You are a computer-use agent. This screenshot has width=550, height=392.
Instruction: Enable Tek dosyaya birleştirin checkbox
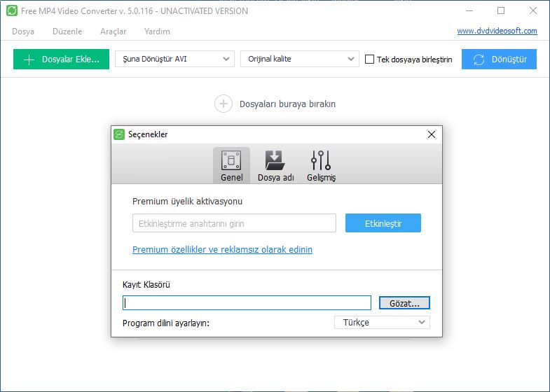coord(369,59)
